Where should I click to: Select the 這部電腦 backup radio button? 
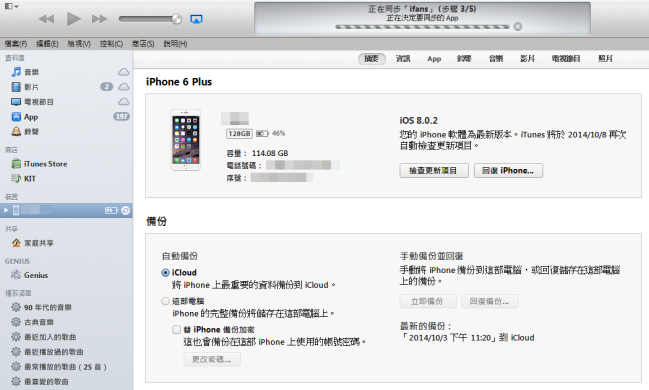pos(165,301)
